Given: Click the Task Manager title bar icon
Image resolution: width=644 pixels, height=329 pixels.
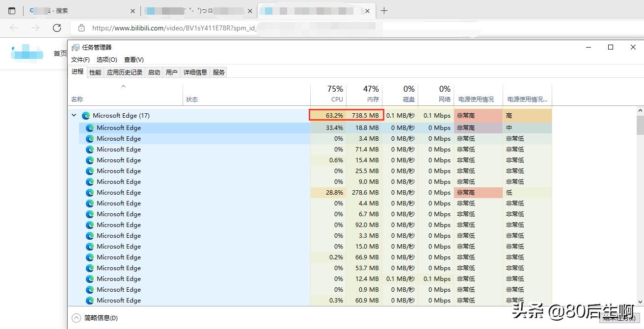Looking at the screenshot, I should pyautogui.click(x=75, y=48).
